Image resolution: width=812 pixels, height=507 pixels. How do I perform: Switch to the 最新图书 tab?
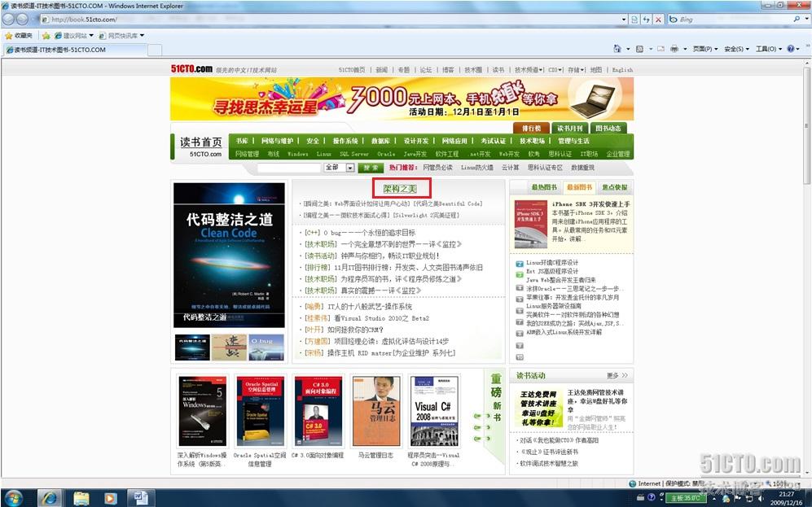(x=579, y=186)
